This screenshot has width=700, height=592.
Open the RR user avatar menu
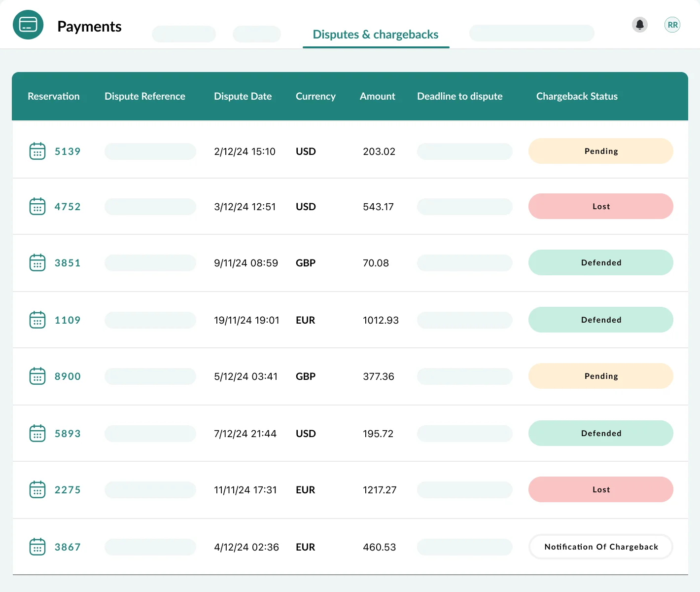[x=672, y=25]
